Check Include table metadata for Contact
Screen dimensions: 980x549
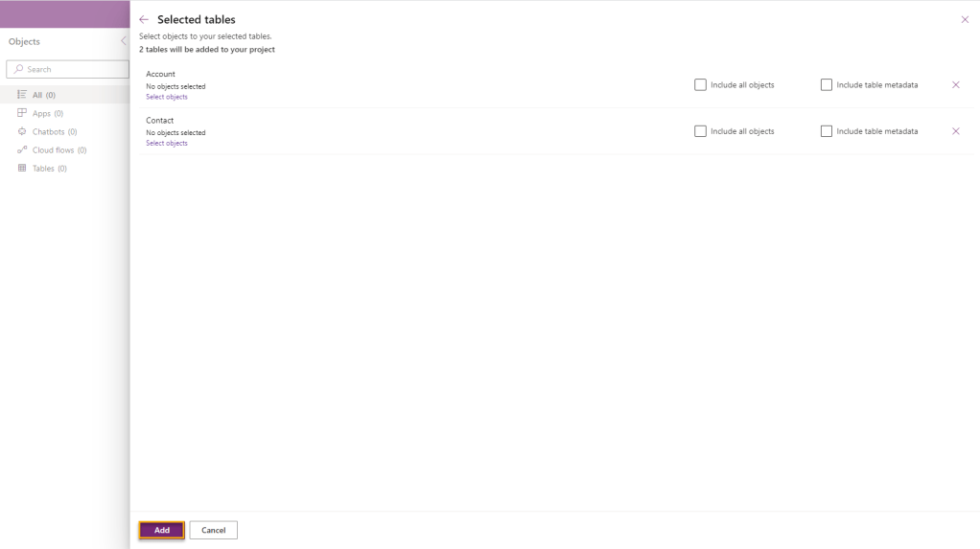(827, 131)
